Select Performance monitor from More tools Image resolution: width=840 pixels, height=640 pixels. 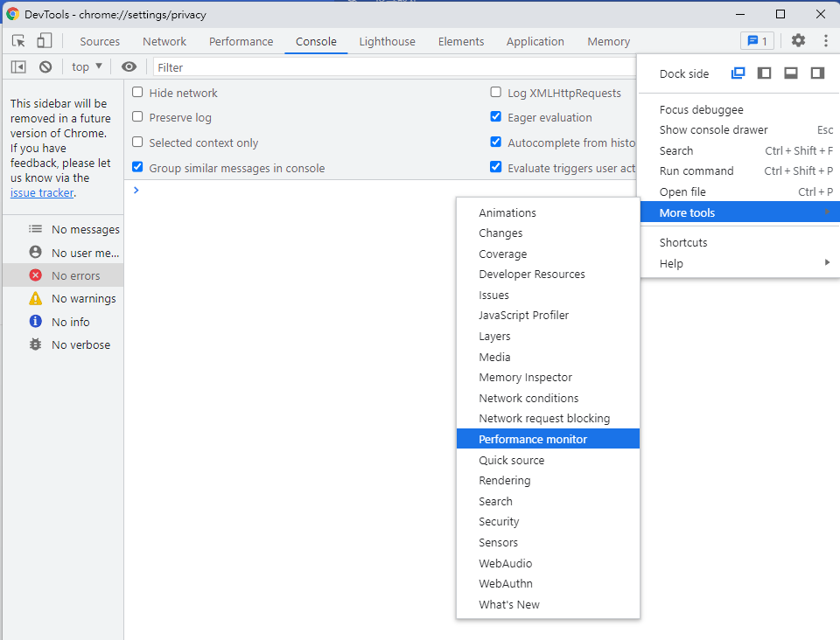click(x=533, y=439)
